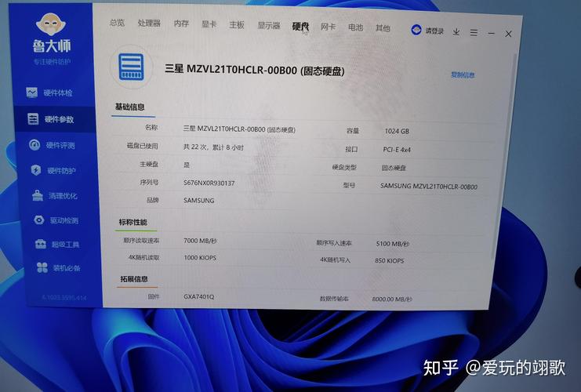Click the 硬盘类型 value 固态硬盘

(x=394, y=168)
